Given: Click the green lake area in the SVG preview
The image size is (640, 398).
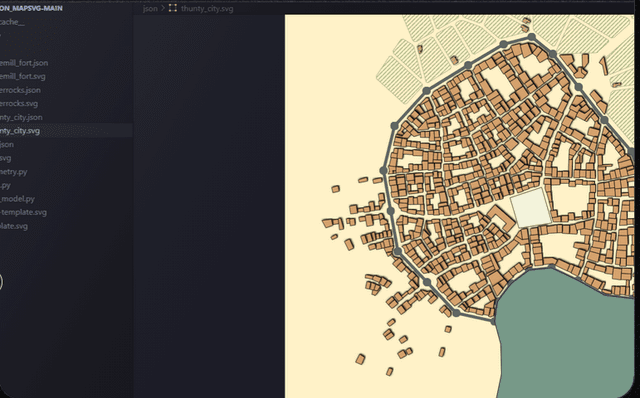Looking at the screenshot, I should tap(565, 333).
